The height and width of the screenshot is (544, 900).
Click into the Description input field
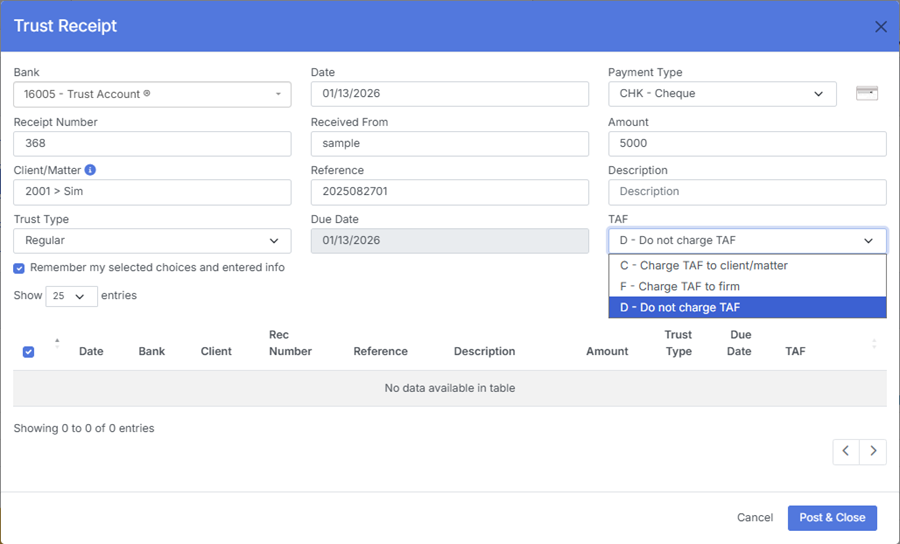[x=746, y=192]
